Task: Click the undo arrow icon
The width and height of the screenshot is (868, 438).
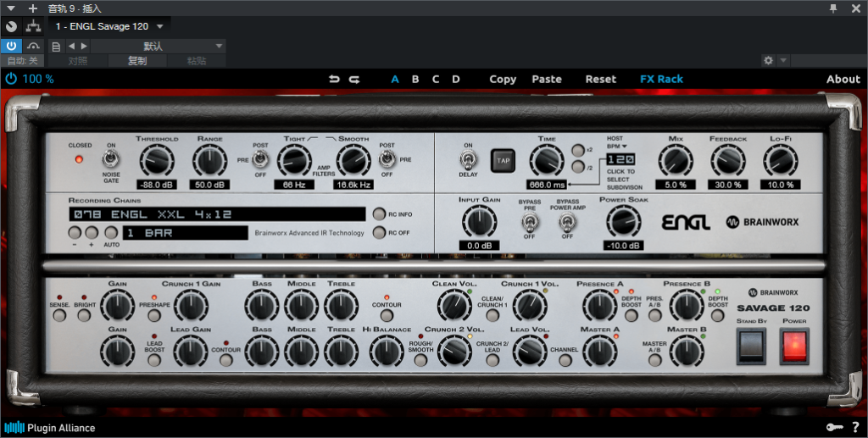Action: click(x=334, y=79)
